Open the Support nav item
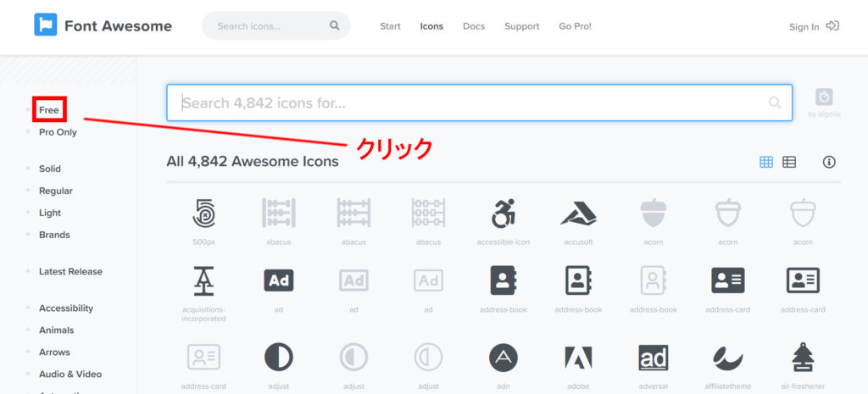Viewport: 868px width, 394px height. 521,26
